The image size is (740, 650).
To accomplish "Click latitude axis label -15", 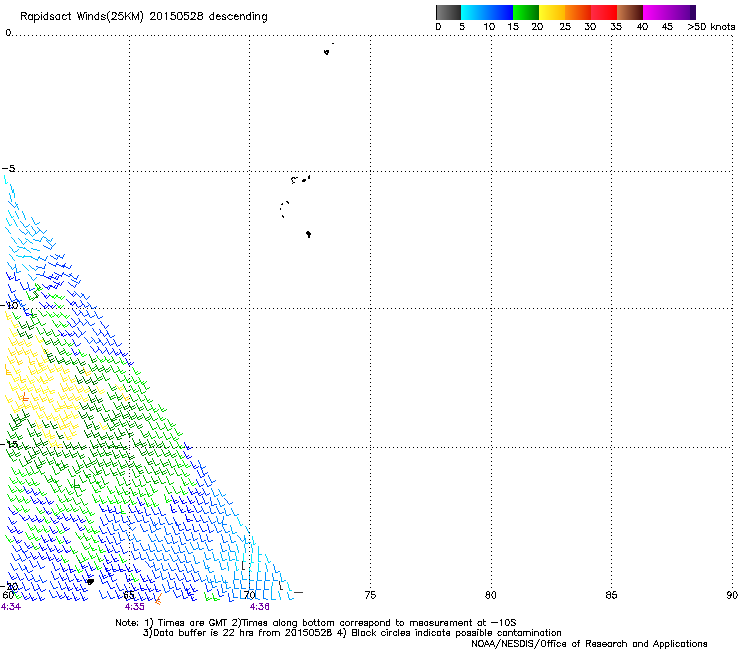I will point(10,444).
